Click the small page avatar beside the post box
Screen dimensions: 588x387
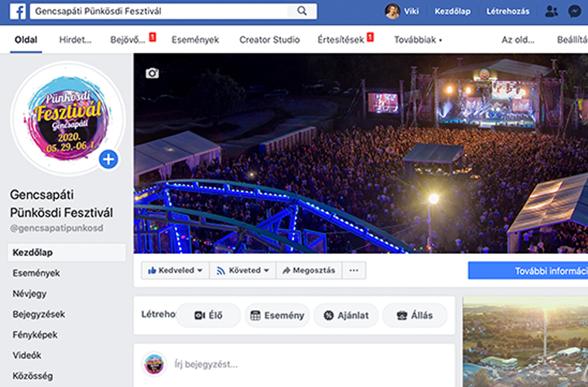[154, 364]
